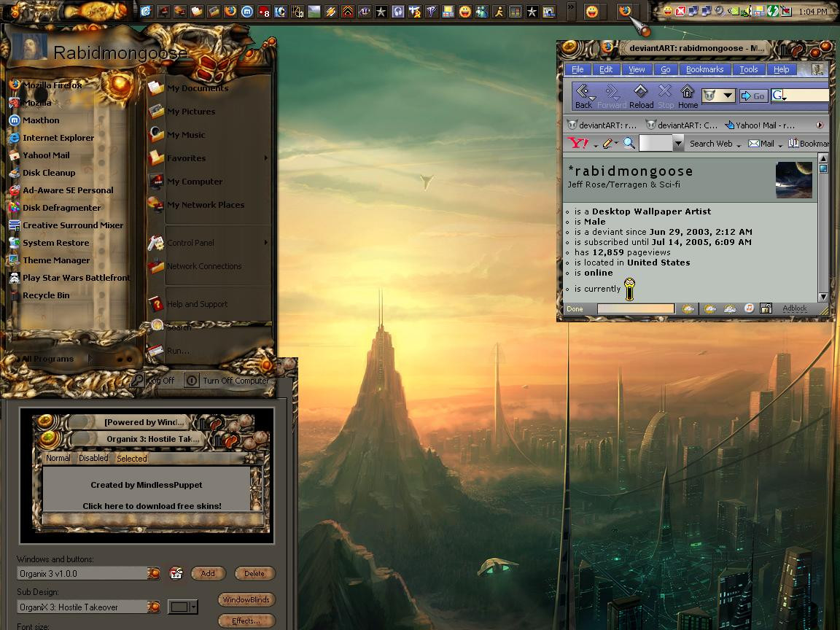Viewport: 840px width, 630px height.
Task: Launch Ad-Aware SE Personal
Action: click(61, 190)
